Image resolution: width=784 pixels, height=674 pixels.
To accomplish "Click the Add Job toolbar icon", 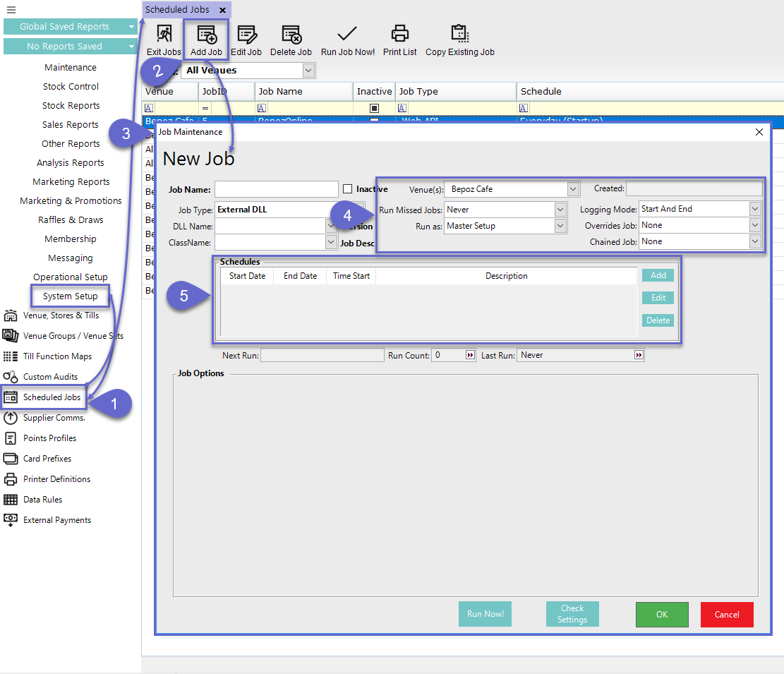I will [x=206, y=35].
